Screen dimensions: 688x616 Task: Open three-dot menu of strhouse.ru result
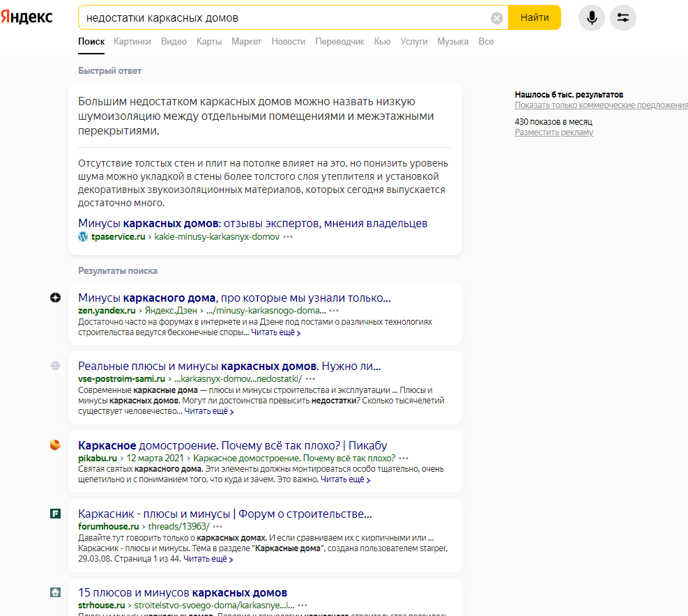coord(303,606)
